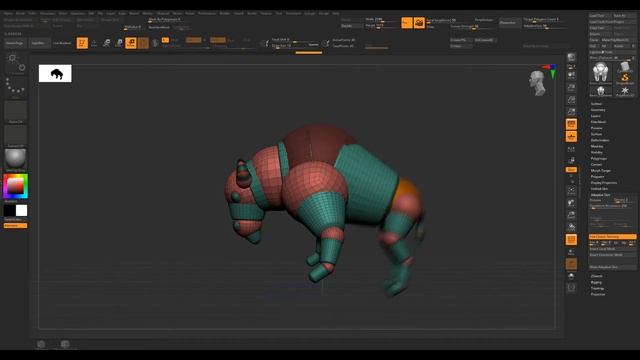Toggle Ghost transparency button
Screen dimensions: 640x360
point(571,264)
